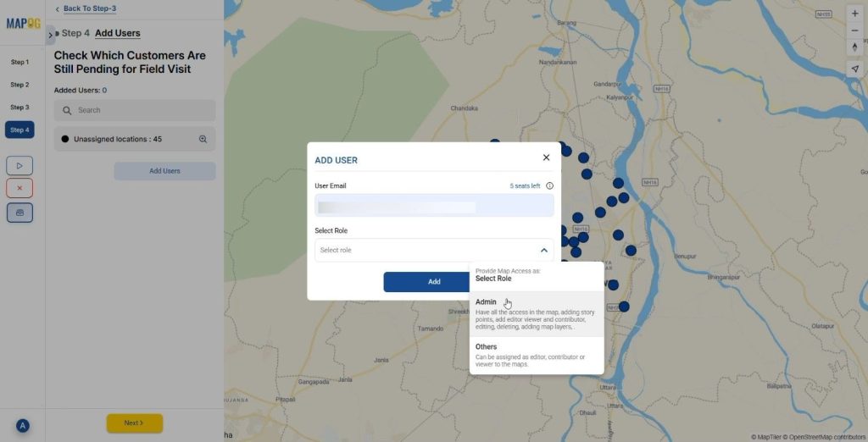Click the Search users field

tap(135, 110)
